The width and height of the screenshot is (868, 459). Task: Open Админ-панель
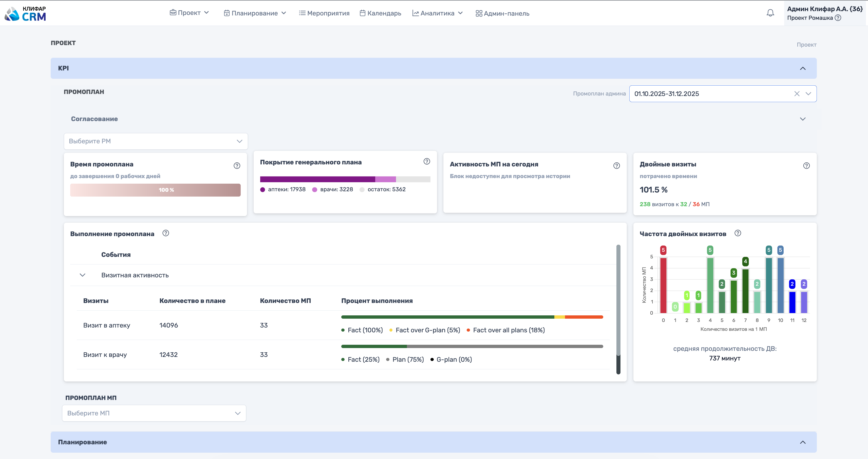click(502, 13)
